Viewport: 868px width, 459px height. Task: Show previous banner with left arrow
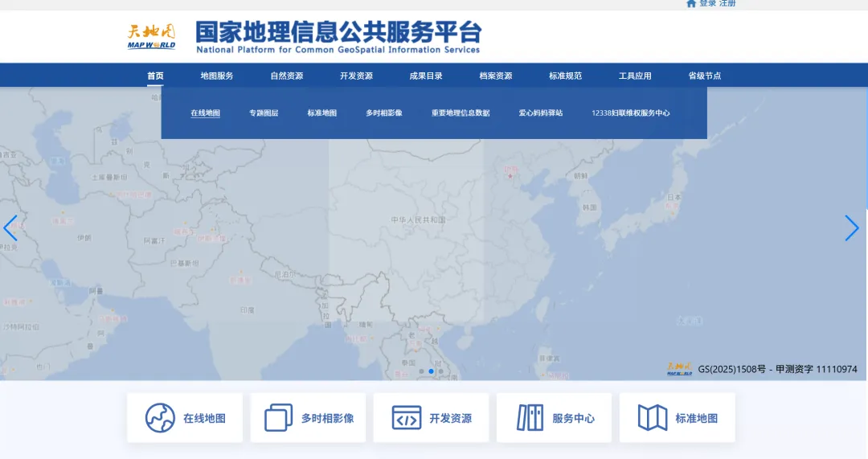(x=10, y=228)
